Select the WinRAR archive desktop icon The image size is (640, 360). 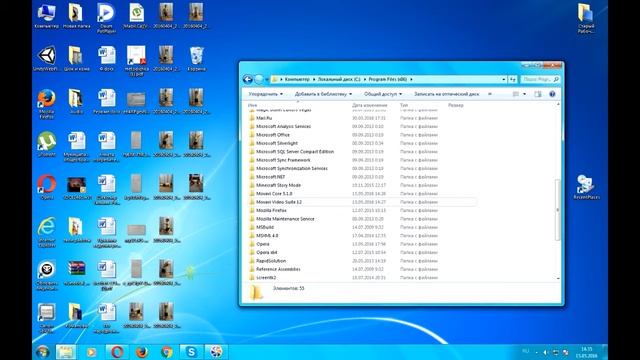point(76,273)
